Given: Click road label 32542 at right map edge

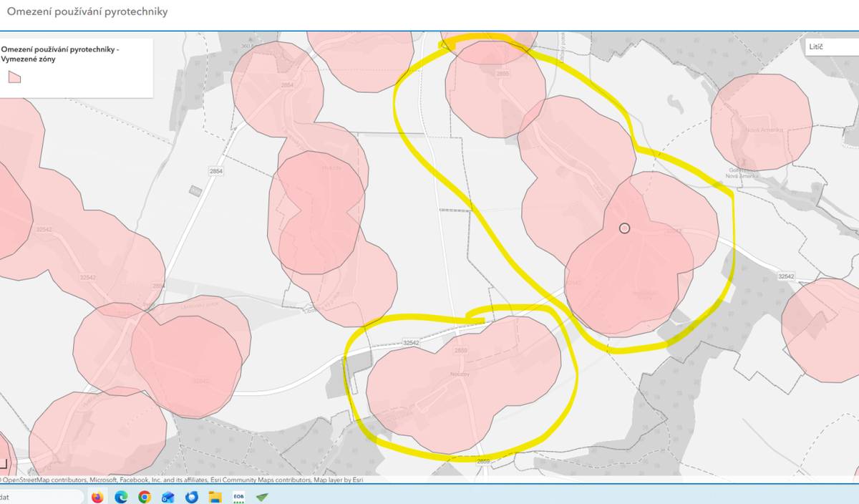Looking at the screenshot, I should pyautogui.click(x=786, y=276).
